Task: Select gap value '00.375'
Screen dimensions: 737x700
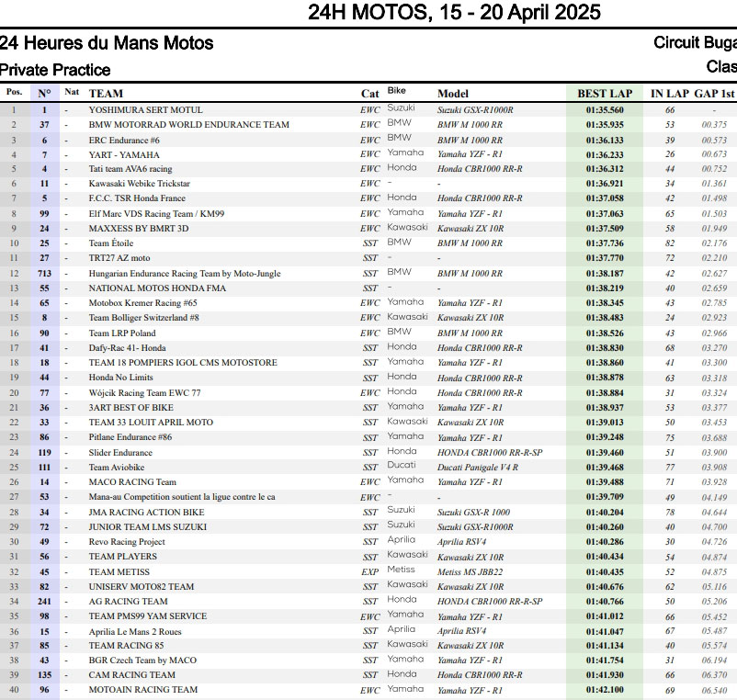Action: [x=714, y=125]
